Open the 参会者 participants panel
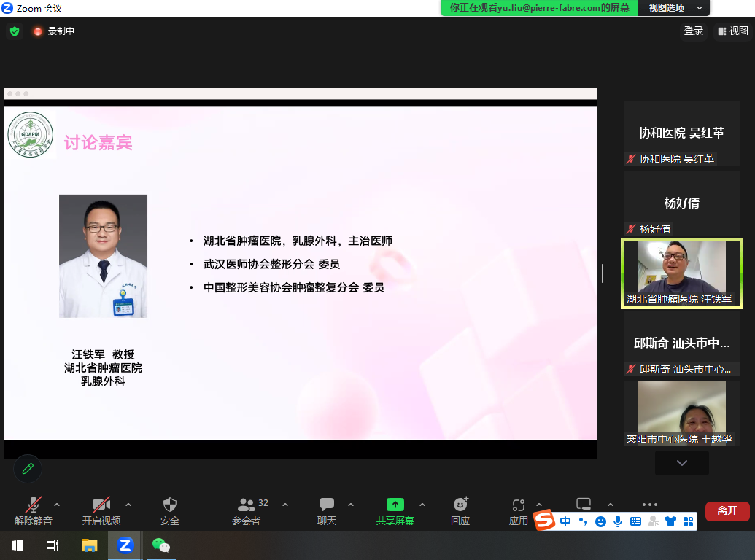The width and height of the screenshot is (755, 560). point(247,510)
